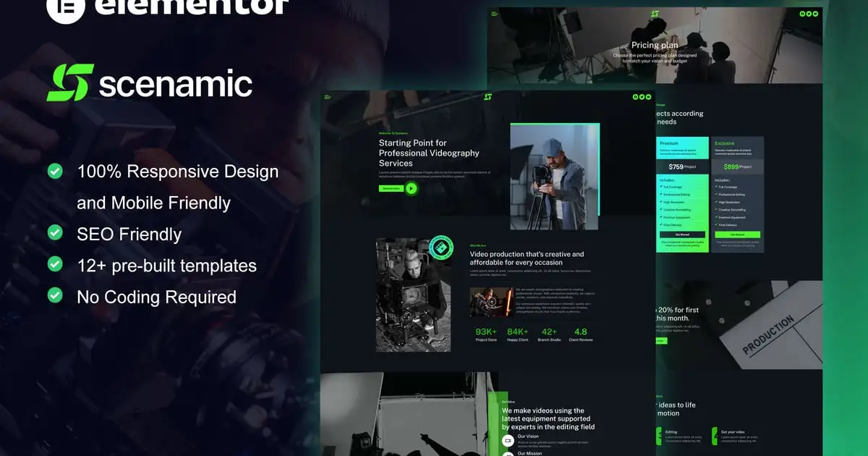This screenshot has height=456, width=868.
Task: Click green step icon beside Get your video
Action: 715,436
